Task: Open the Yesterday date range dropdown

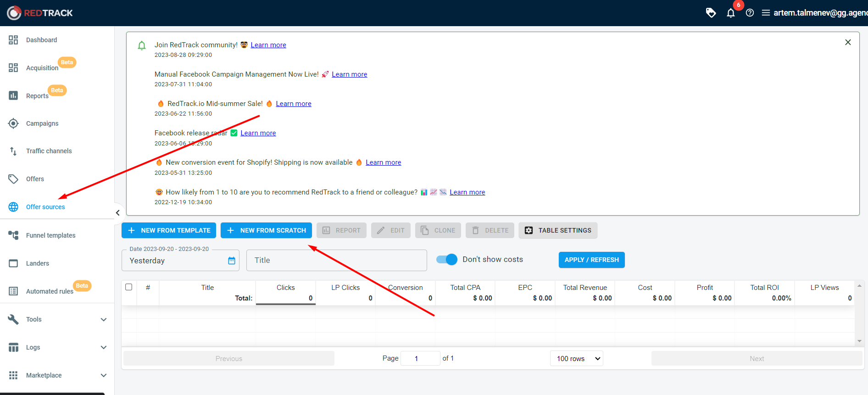Action: (180, 260)
